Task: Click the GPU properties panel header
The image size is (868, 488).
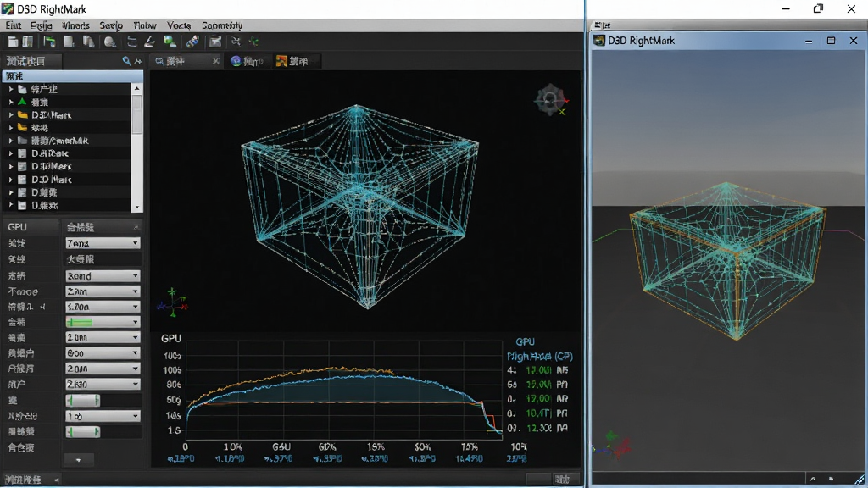Action: pos(31,227)
